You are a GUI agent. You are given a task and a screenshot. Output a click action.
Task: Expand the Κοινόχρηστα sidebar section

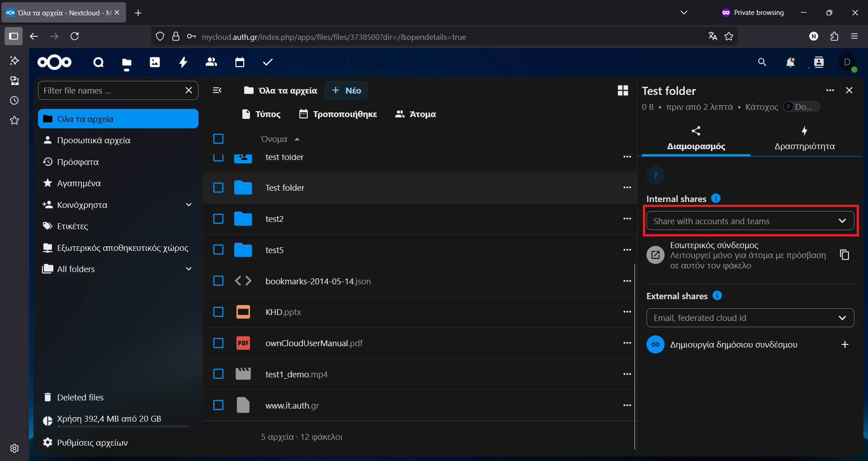(189, 205)
